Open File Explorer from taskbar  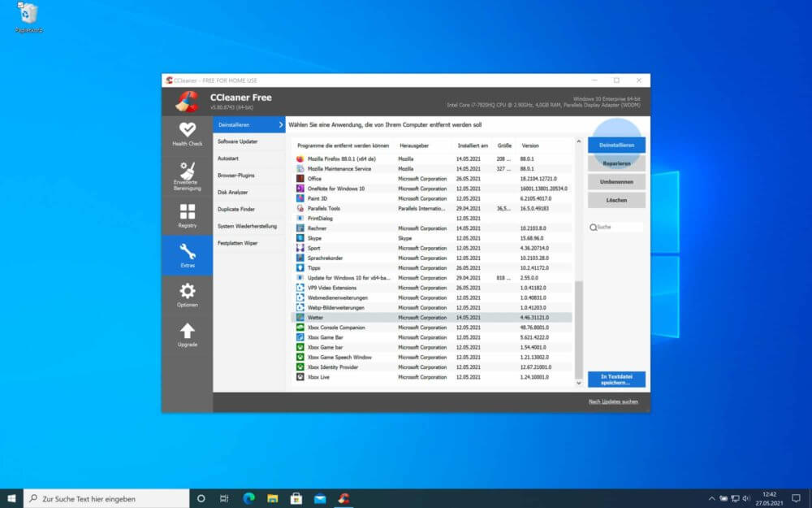[272, 499]
